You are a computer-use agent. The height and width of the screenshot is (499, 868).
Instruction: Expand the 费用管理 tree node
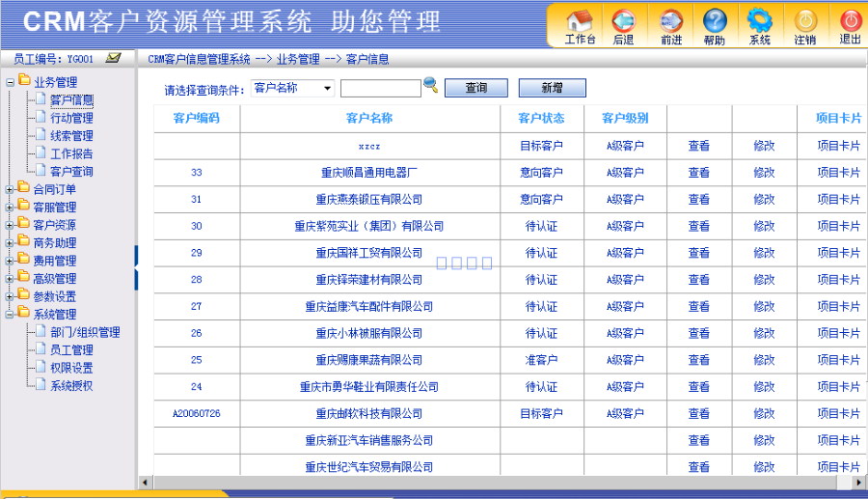pos(10,261)
